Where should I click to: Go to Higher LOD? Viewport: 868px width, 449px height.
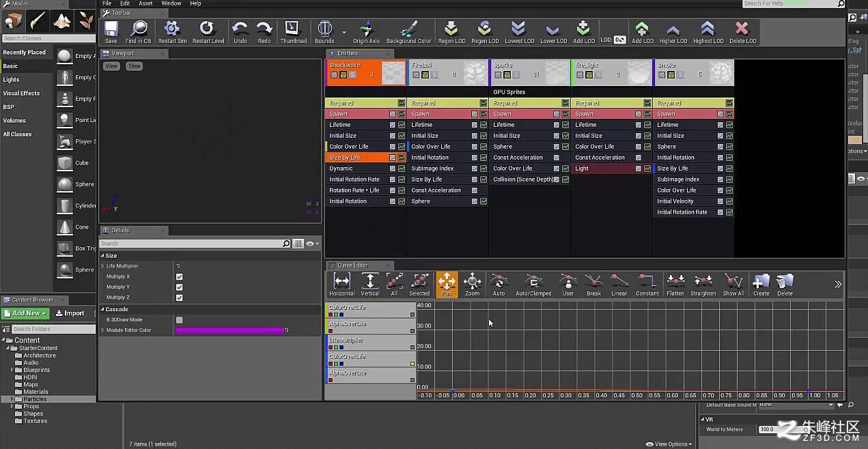tap(673, 32)
